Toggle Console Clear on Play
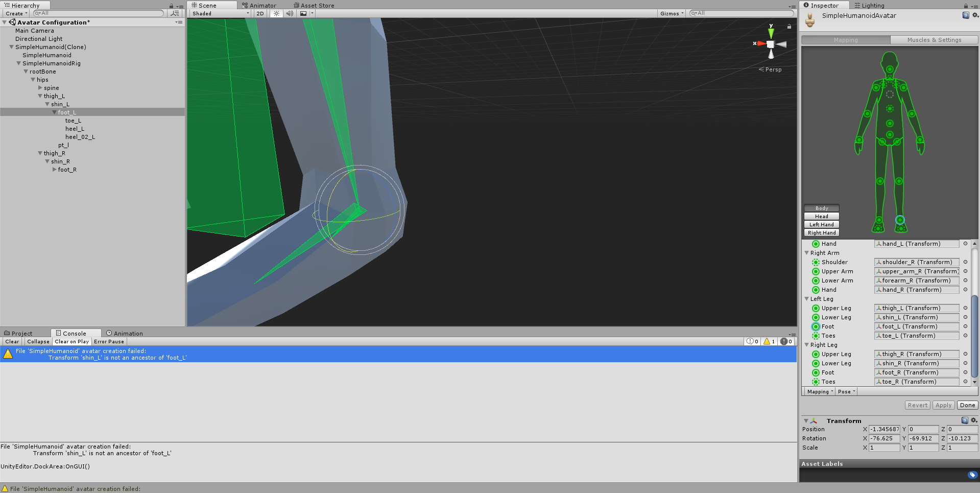The height and width of the screenshot is (493, 980). pos(71,342)
